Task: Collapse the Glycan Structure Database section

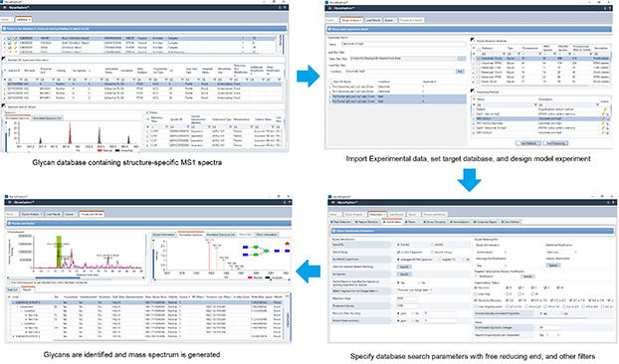Action: point(472,41)
